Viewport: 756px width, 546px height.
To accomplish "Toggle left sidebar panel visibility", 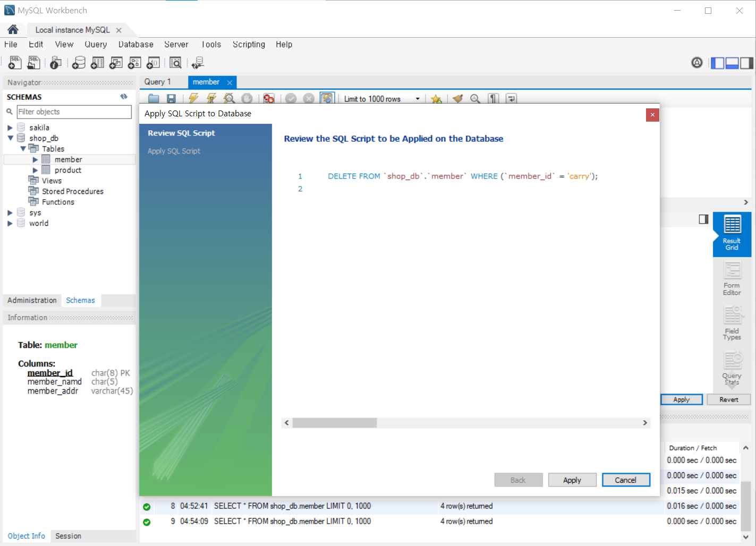I will click(x=718, y=63).
